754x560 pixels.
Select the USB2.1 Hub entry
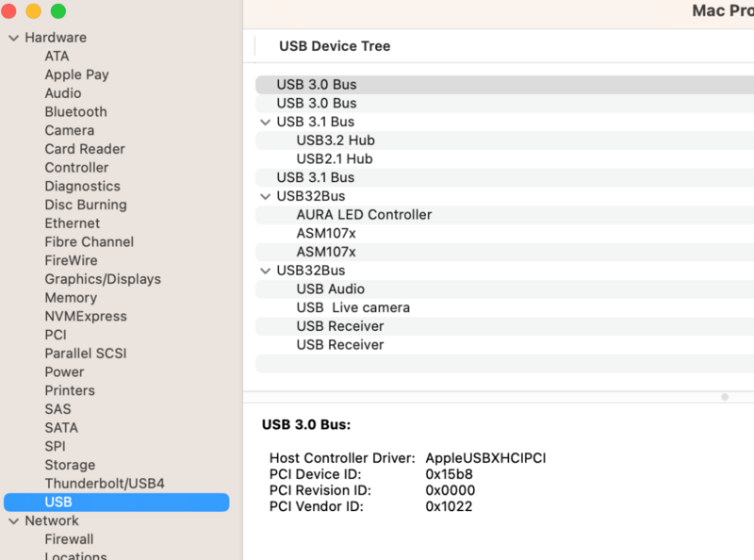pos(335,159)
